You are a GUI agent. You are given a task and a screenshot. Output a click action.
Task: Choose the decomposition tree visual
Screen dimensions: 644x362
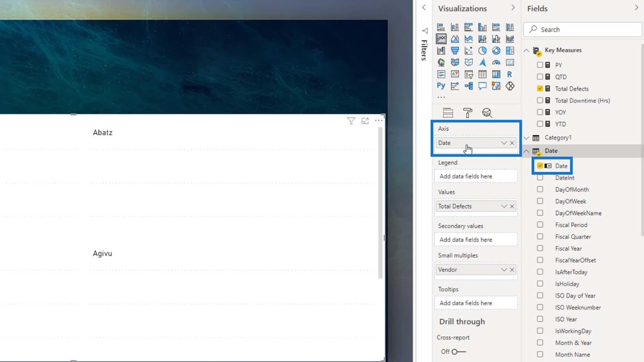pyautogui.click(x=469, y=86)
